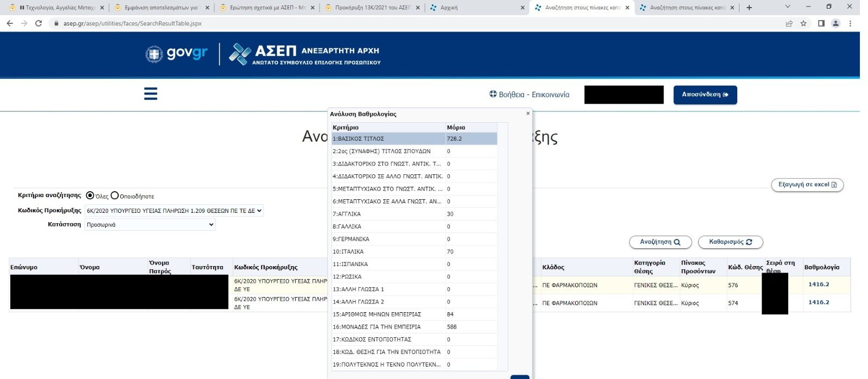The image size is (868, 379).
Task: Select row 15:ΑΡΙΘΜΟΣ ΜΗΝΩΝ ΕΜΠΕΙΡΙΑΣ
Action: pyautogui.click(x=414, y=314)
